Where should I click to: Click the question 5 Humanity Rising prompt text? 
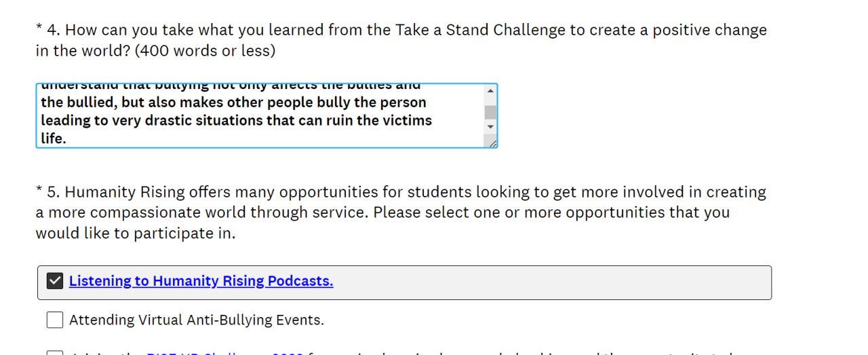[400, 212]
